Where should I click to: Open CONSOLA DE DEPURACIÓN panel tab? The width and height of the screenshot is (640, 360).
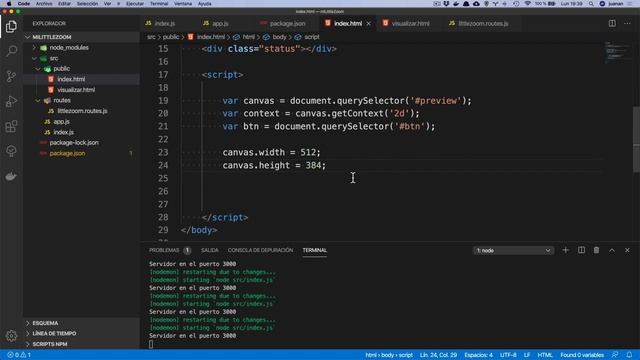[260, 250]
